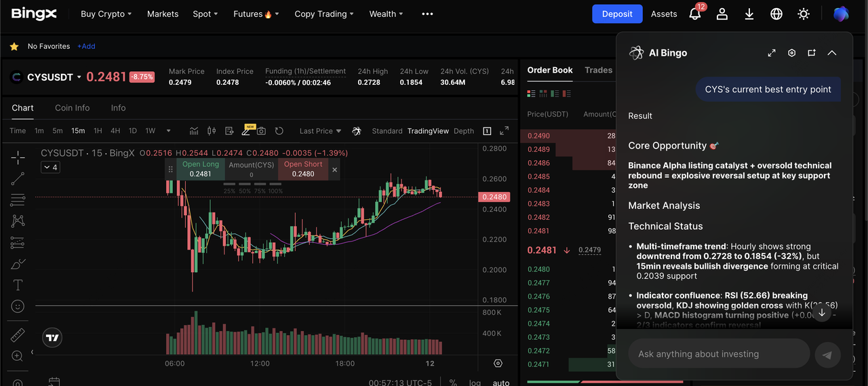Click the blue Deposit button
Viewport: 868px width, 386px height.
617,14
